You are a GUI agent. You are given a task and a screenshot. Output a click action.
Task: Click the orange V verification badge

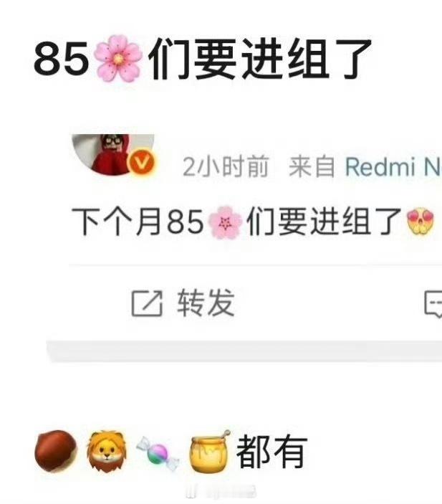[x=140, y=163]
